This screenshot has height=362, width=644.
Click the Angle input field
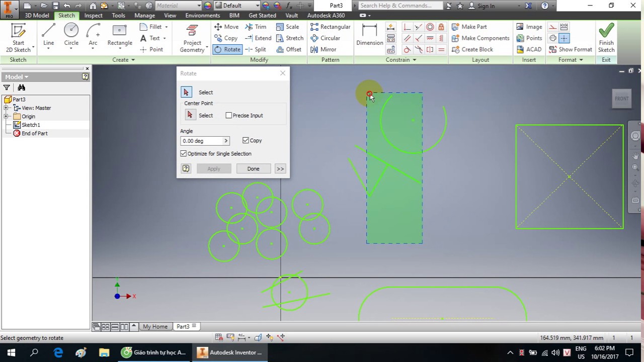pos(201,141)
